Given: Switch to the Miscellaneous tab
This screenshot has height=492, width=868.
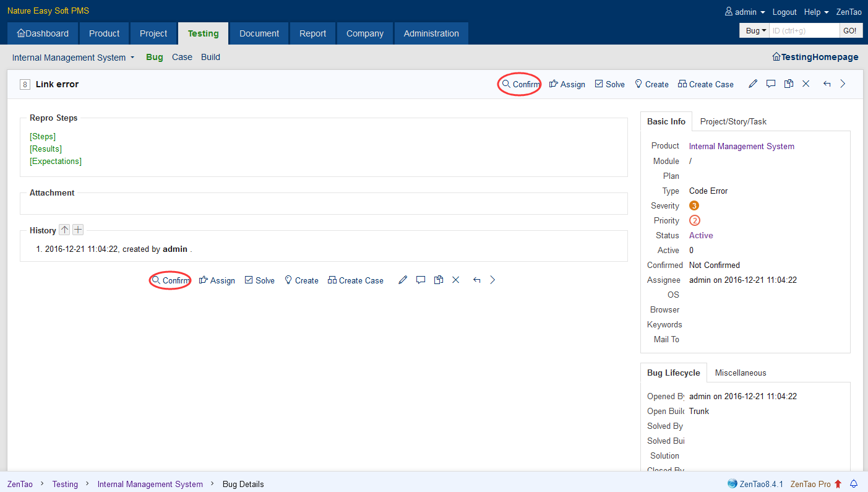Looking at the screenshot, I should pos(741,373).
